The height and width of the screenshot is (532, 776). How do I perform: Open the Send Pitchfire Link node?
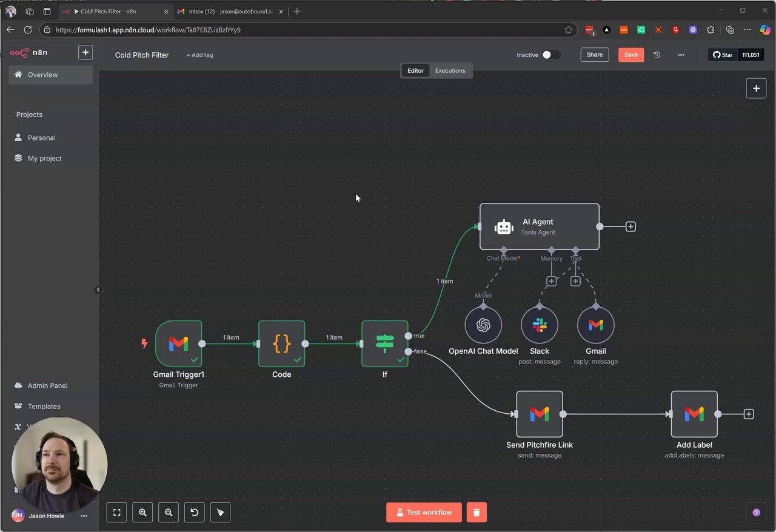point(540,414)
